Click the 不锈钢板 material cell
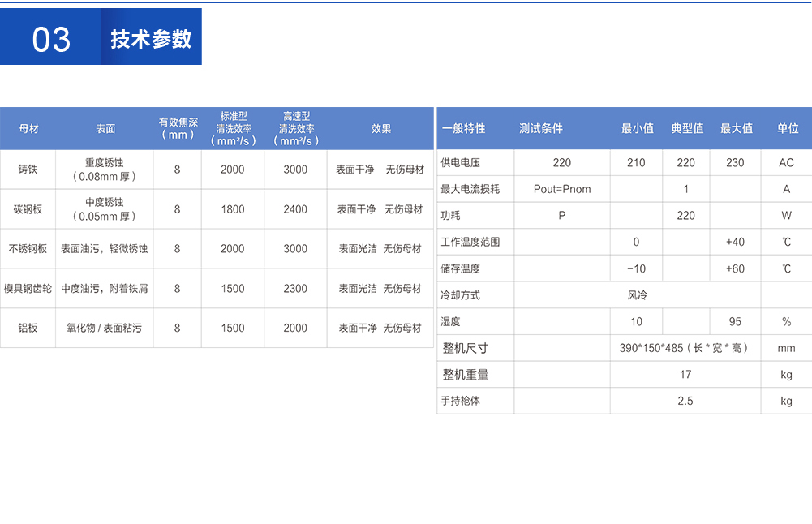 [28, 248]
